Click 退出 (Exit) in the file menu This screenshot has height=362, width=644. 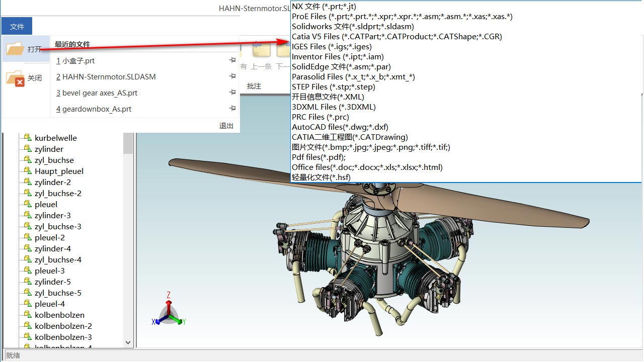[x=226, y=126]
